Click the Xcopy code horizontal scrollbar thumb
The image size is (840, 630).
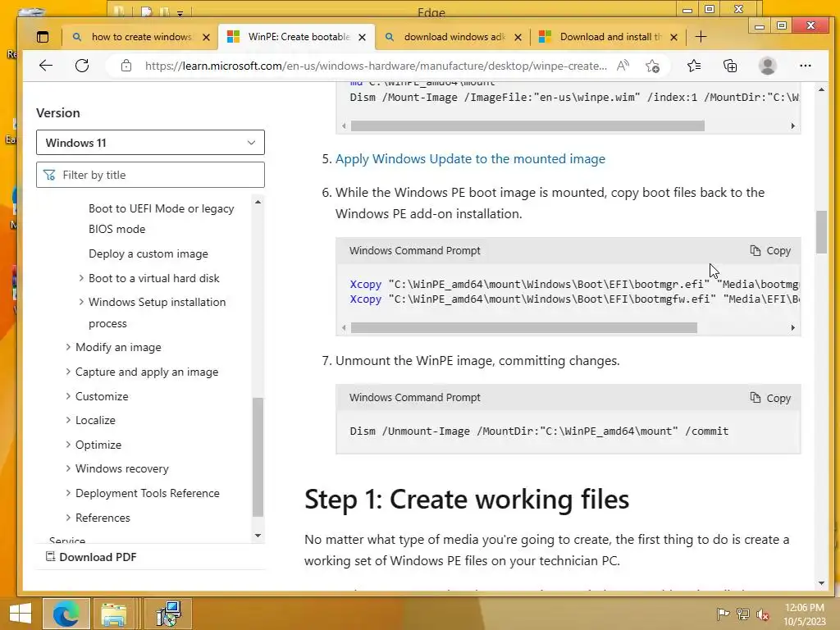(524, 328)
